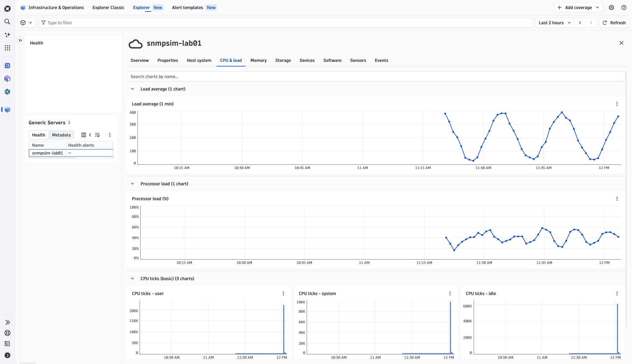Image resolution: width=632 pixels, height=364 pixels.
Task: Switch to Explorer Classic
Action: [108, 7]
